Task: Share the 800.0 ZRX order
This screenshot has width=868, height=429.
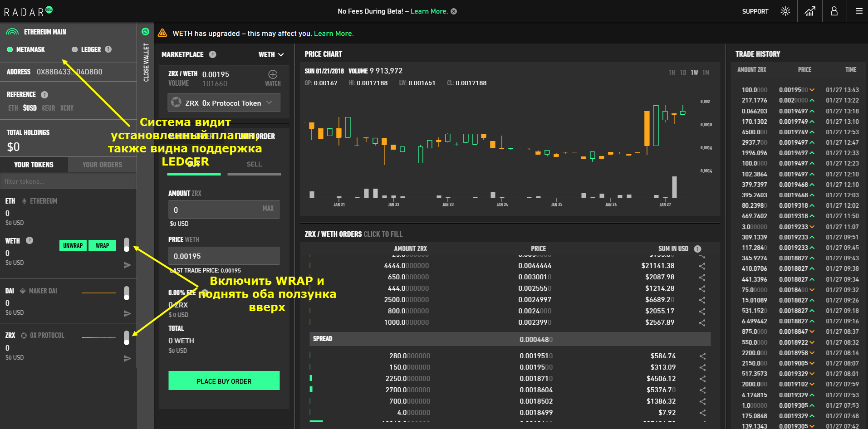Action: [x=702, y=311]
